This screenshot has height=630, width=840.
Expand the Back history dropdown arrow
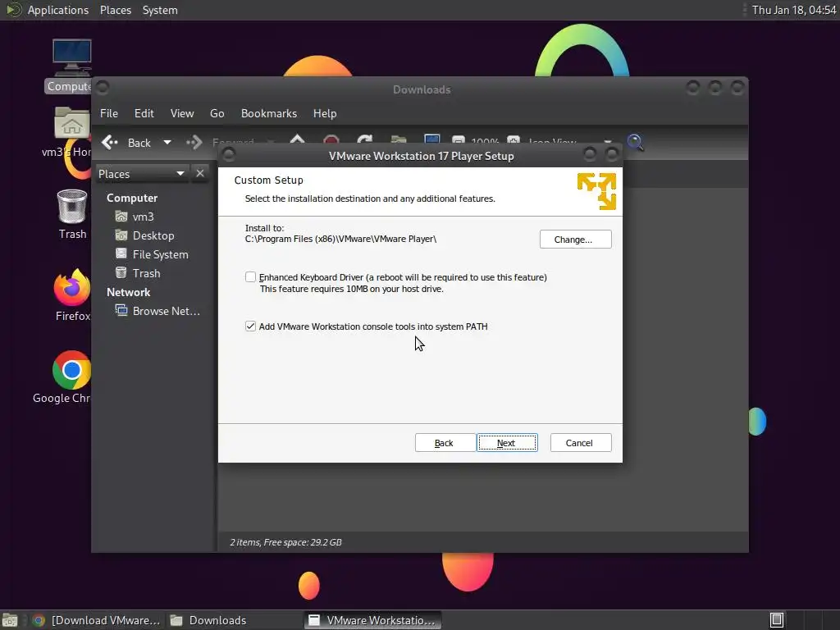[x=167, y=143]
